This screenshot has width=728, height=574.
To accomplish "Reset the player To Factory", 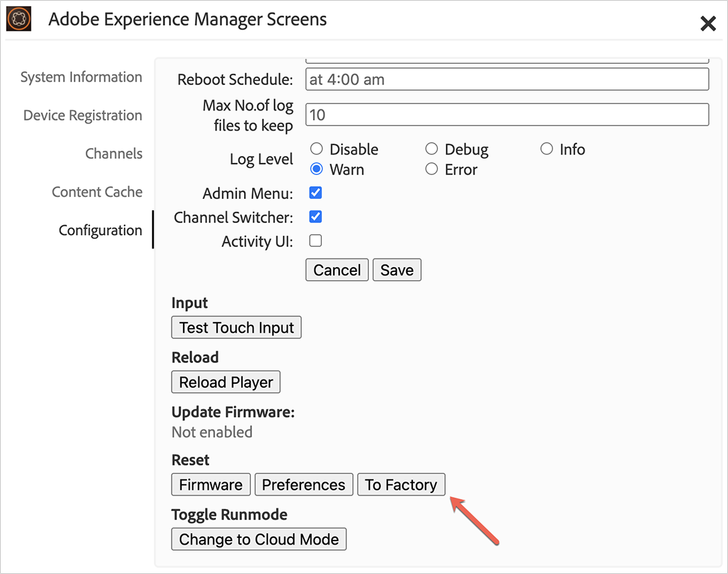I will 401,484.
